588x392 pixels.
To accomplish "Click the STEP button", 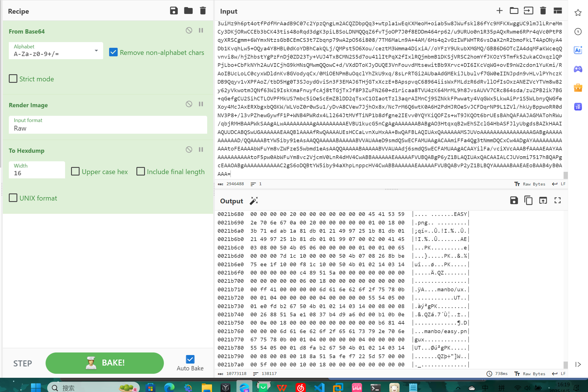I will pos(22,363).
